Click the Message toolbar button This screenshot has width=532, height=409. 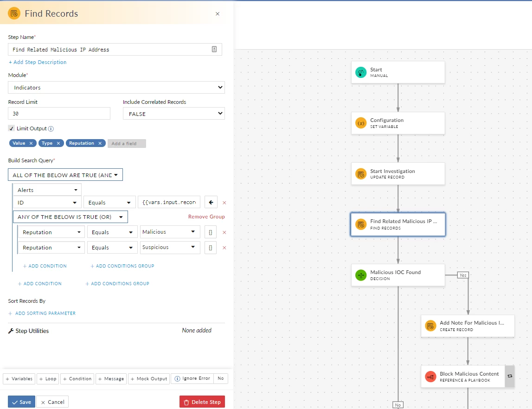(111, 379)
